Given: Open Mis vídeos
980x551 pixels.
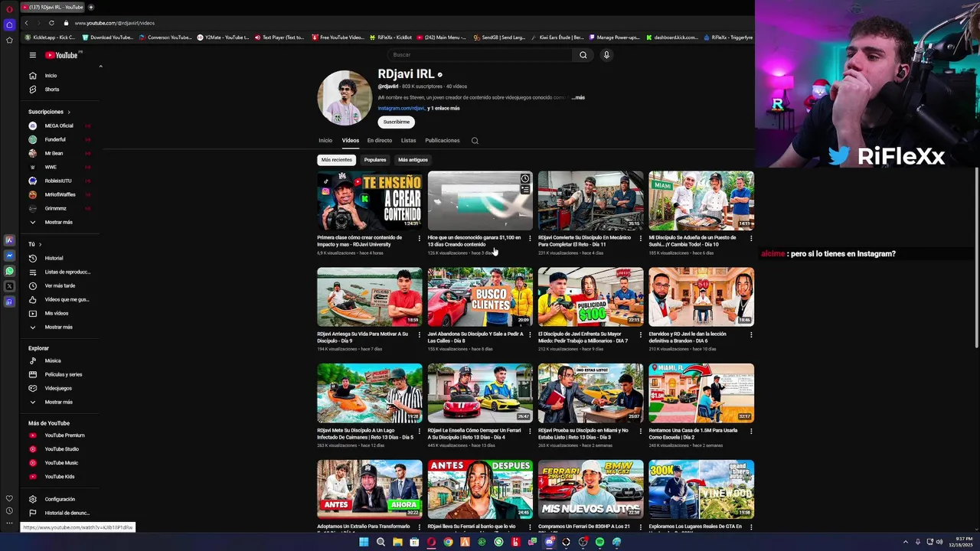Looking at the screenshot, I should pos(56,314).
